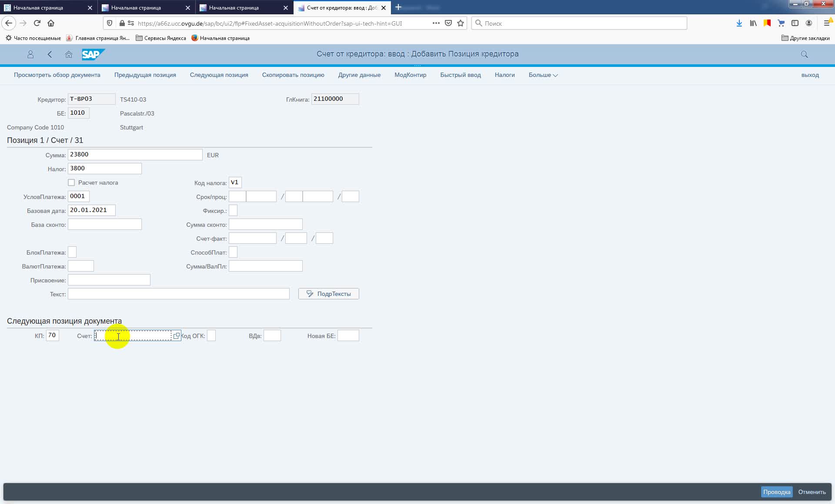Click the ПодрТексты button
Screen dimensions: 835x504
click(329, 294)
